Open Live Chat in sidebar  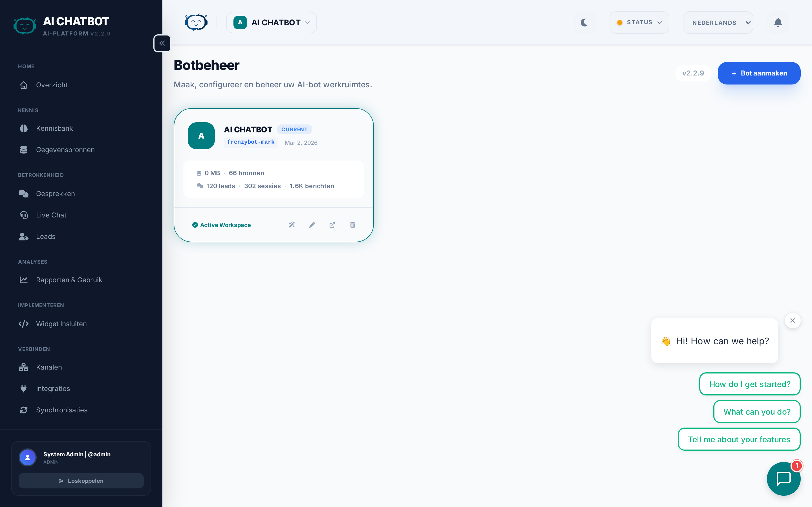(51, 215)
